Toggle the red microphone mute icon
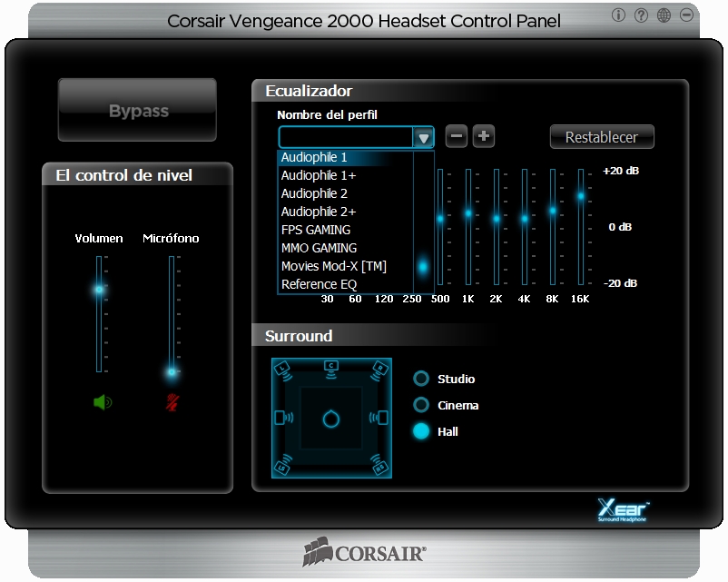 click(x=172, y=401)
